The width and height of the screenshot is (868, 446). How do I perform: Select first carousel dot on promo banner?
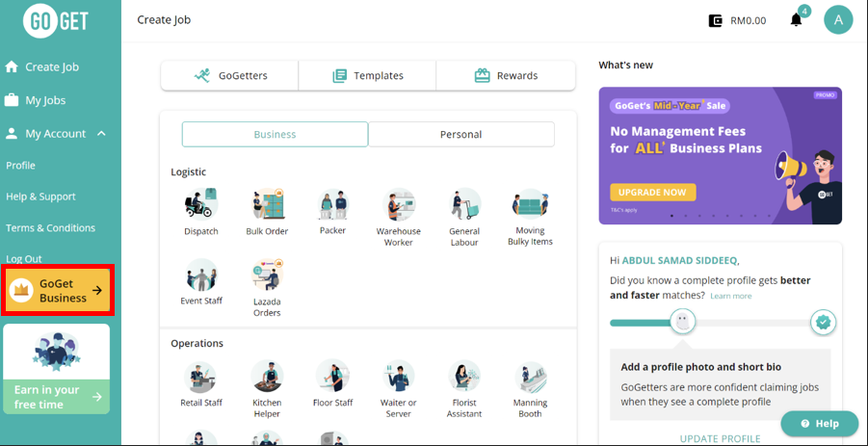point(672,216)
